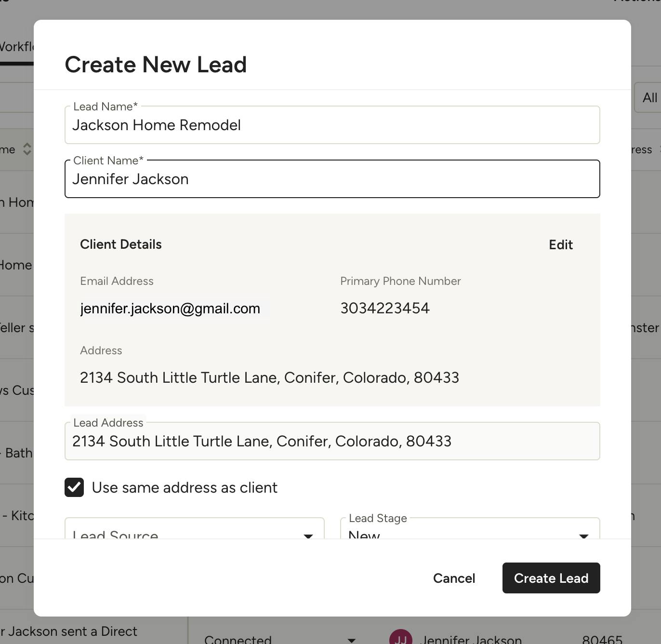Focus the Client Name input field
This screenshot has height=644, width=661.
[x=332, y=179]
